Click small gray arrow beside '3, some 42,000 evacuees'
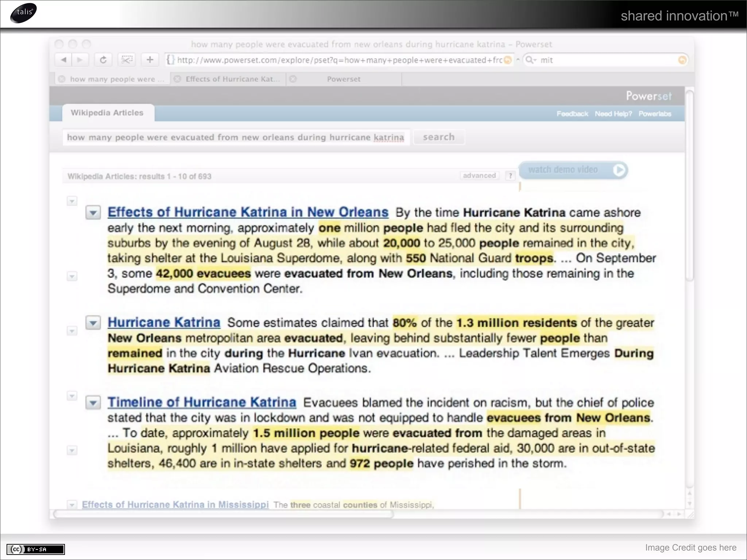 pos(72,276)
